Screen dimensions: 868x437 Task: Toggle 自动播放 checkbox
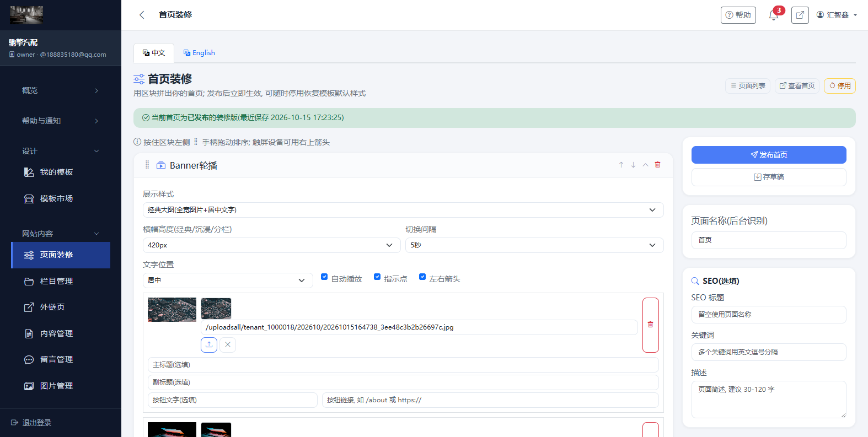324,277
